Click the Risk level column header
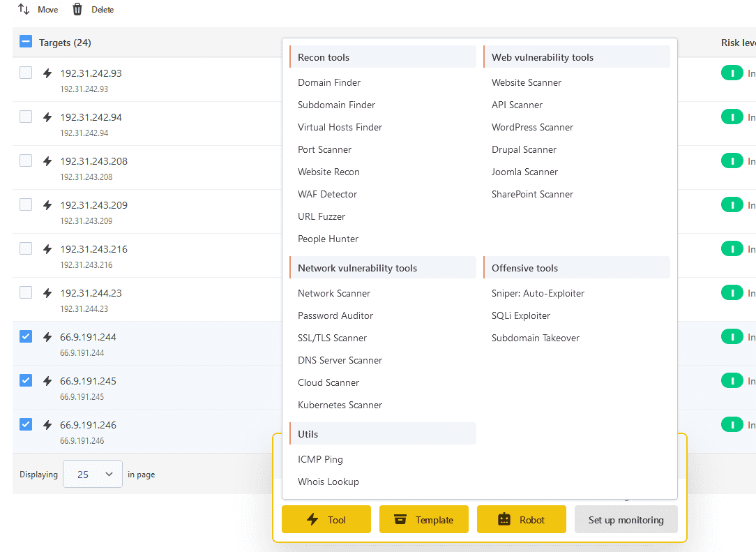The height and width of the screenshot is (552, 756). click(x=738, y=43)
